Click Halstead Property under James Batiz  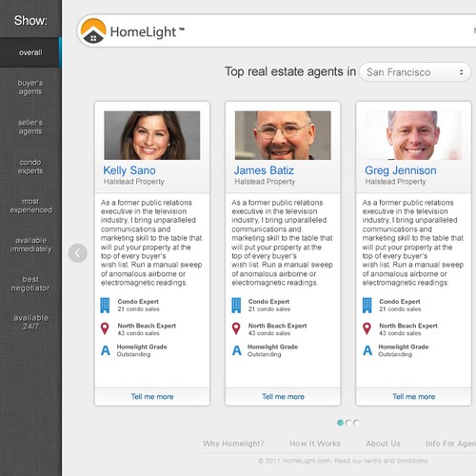click(265, 182)
